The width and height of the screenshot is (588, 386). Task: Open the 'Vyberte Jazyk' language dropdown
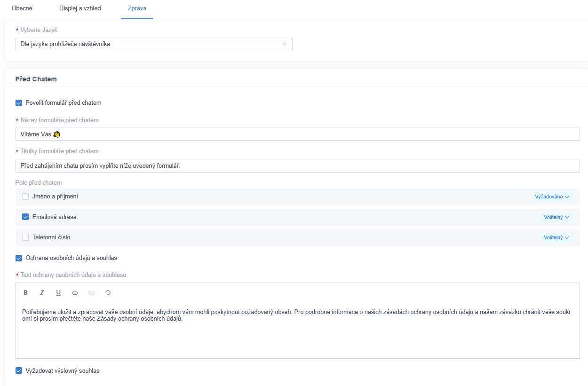[x=154, y=44]
